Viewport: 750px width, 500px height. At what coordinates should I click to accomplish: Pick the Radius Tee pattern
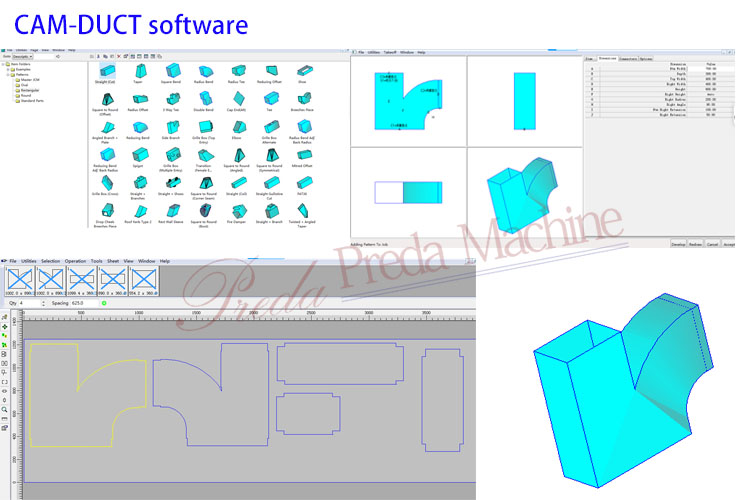tap(238, 71)
